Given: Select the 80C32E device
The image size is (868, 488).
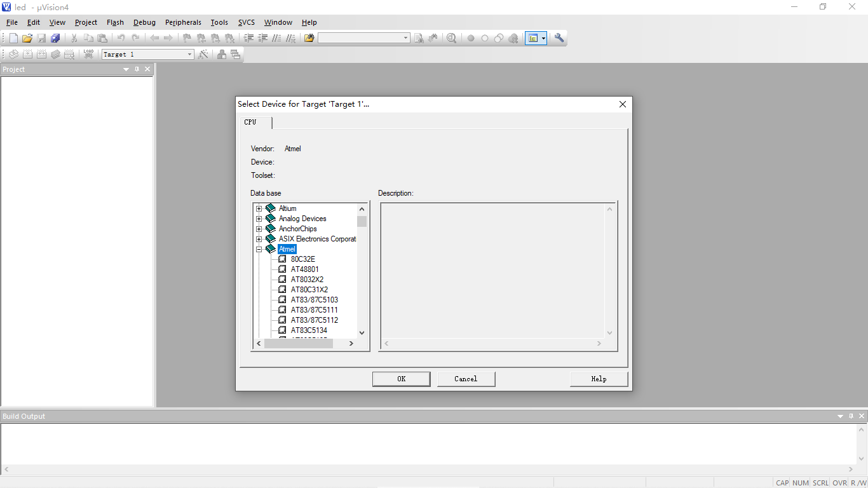Looking at the screenshot, I should pyautogui.click(x=303, y=259).
